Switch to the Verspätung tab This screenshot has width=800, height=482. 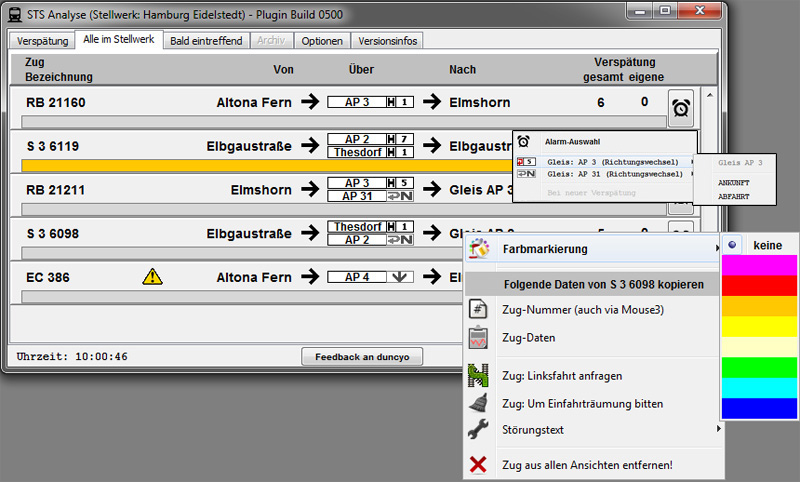tap(43, 41)
